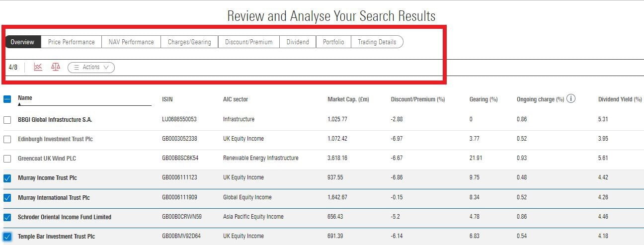View the Trading Details tab
This screenshot has width=644, height=245.
(x=377, y=42)
